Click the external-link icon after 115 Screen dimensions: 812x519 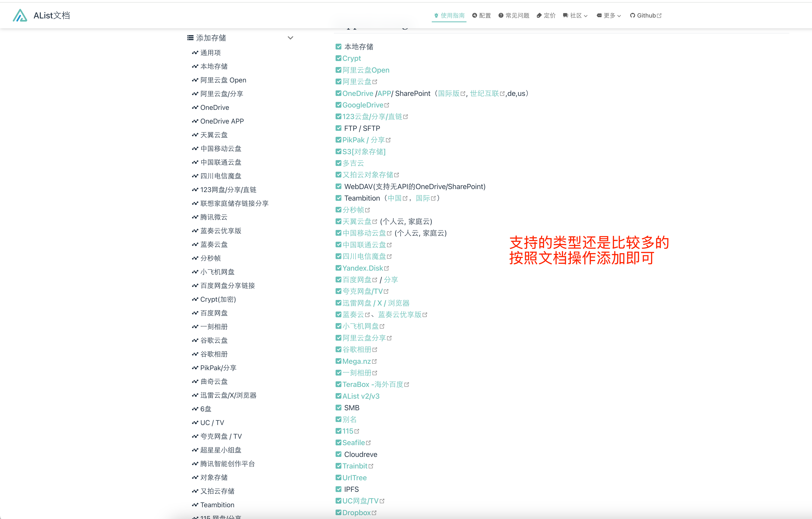357,431
